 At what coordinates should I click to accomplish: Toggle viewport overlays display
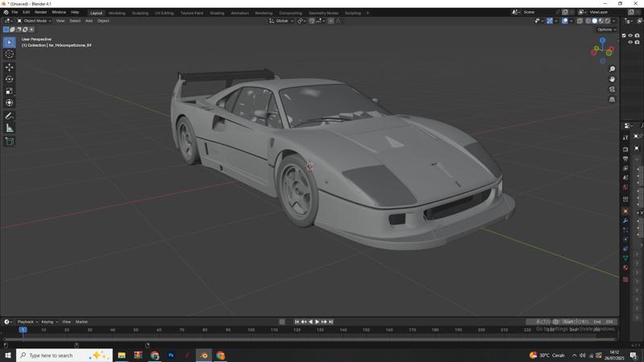(565, 21)
